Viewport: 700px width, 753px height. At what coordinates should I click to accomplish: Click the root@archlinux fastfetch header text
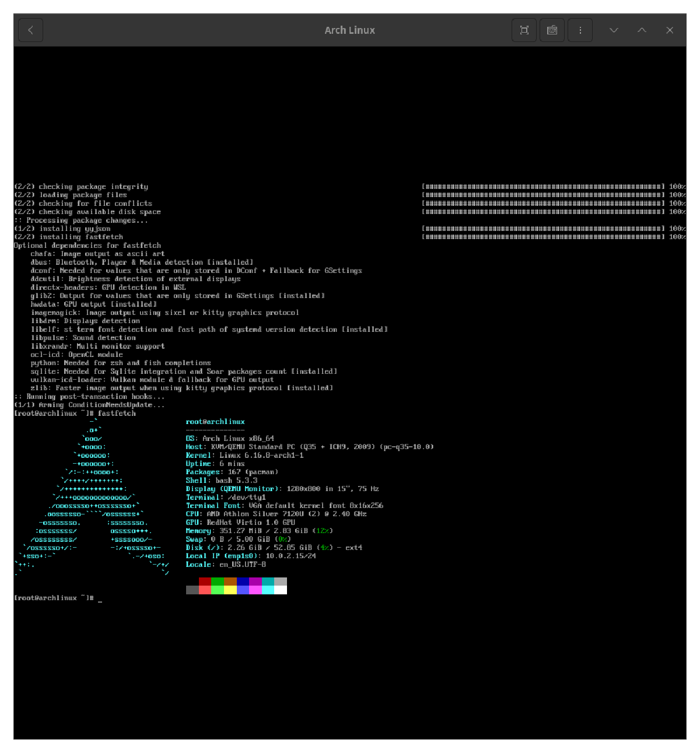[215, 422]
